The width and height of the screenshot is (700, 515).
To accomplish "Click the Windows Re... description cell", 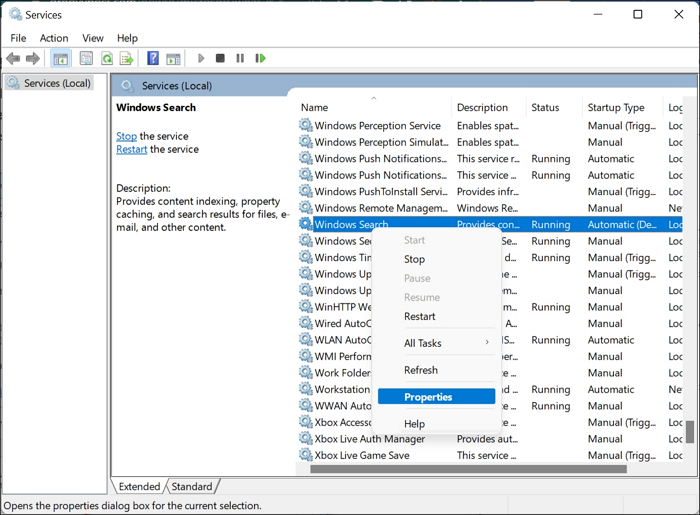I will tap(487, 208).
